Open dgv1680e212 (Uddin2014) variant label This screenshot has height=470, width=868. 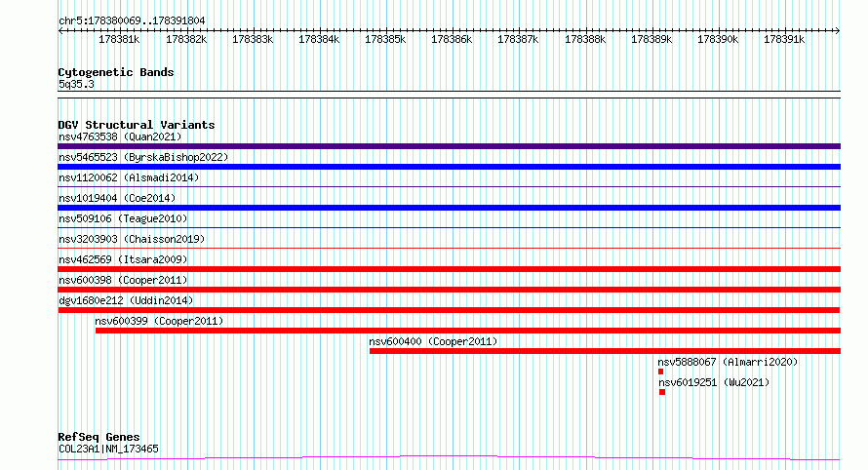tap(126, 300)
